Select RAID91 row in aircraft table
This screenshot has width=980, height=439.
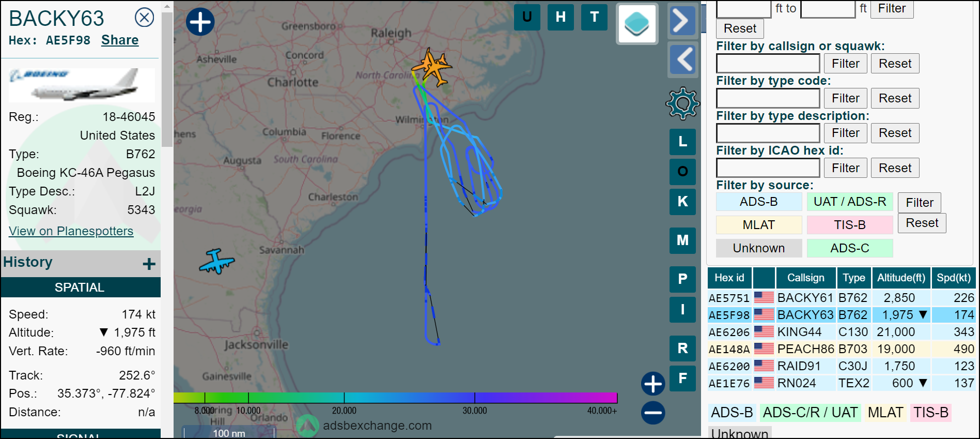click(842, 366)
